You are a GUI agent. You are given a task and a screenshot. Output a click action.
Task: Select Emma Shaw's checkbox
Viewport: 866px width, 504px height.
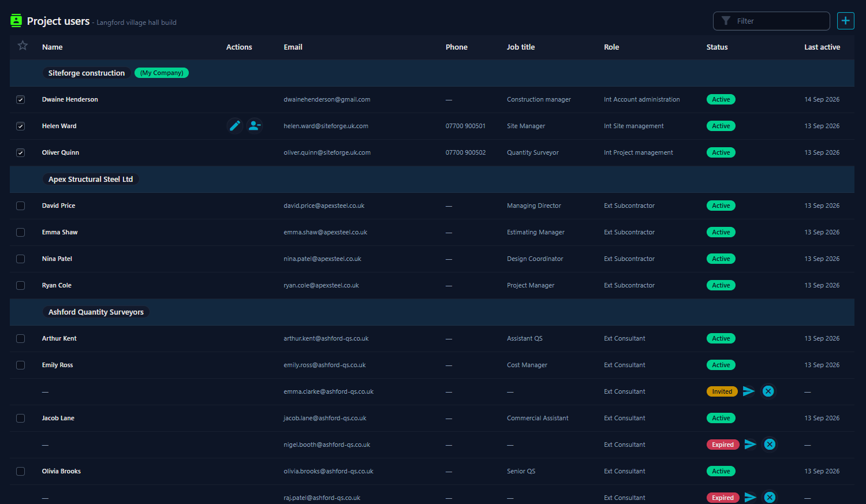pyautogui.click(x=21, y=233)
